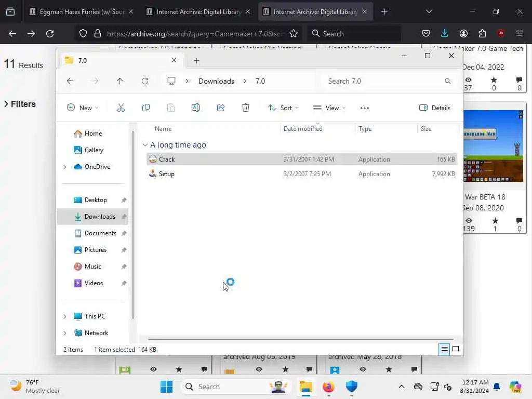
Task: Add a new File Explorer tab
Action: (x=196, y=60)
